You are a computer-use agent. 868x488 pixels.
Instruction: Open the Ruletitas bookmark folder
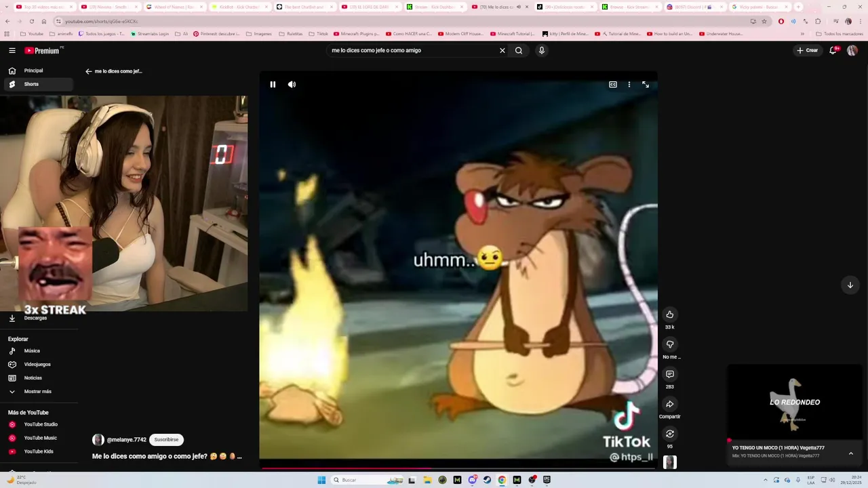click(x=290, y=34)
